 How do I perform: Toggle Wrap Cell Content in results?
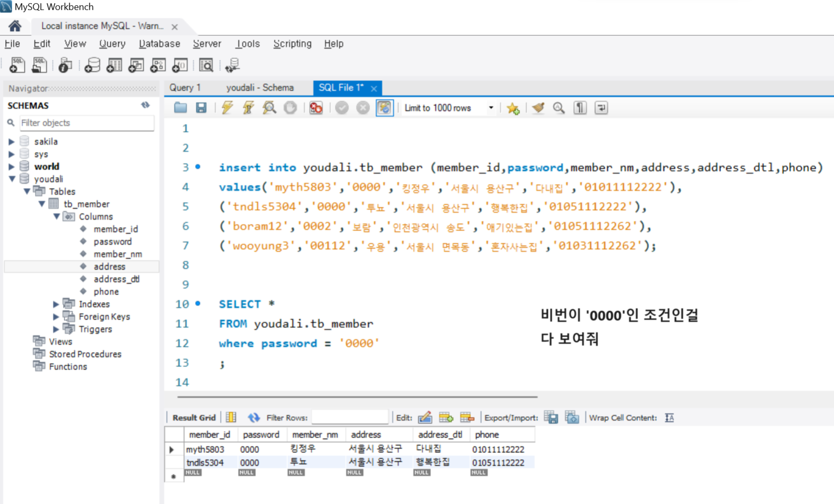[669, 418]
